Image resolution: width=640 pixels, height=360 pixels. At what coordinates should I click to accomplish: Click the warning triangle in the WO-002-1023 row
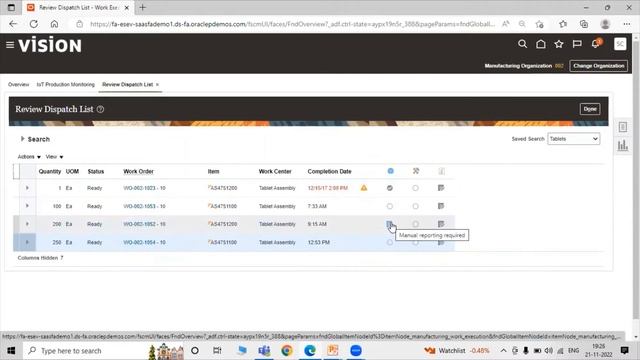pos(364,188)
